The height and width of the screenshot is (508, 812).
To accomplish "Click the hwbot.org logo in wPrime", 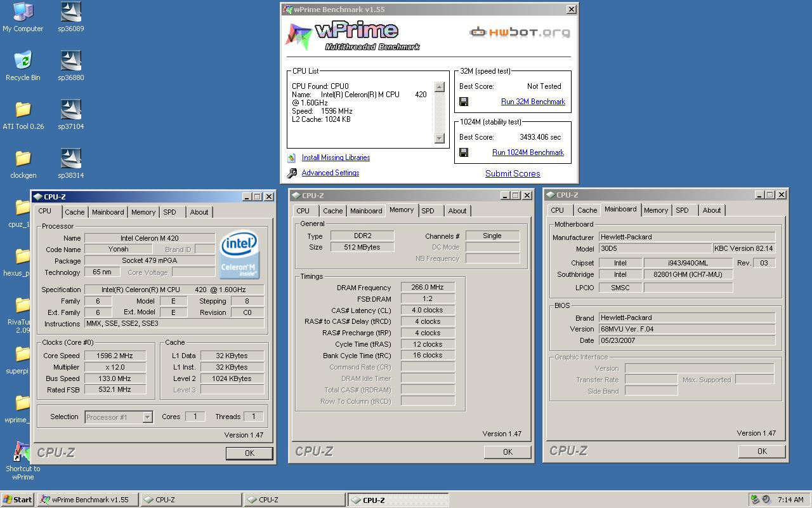I will click(x=519, y=32).
